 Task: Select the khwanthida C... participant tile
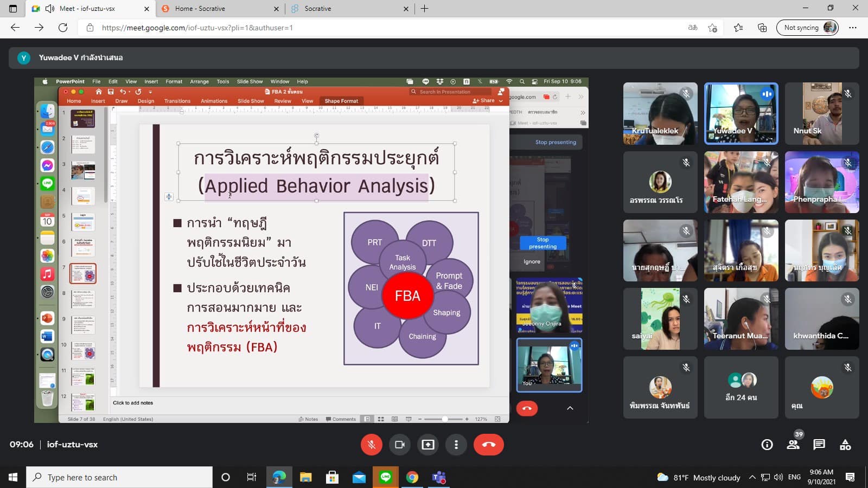coord(822,319)
